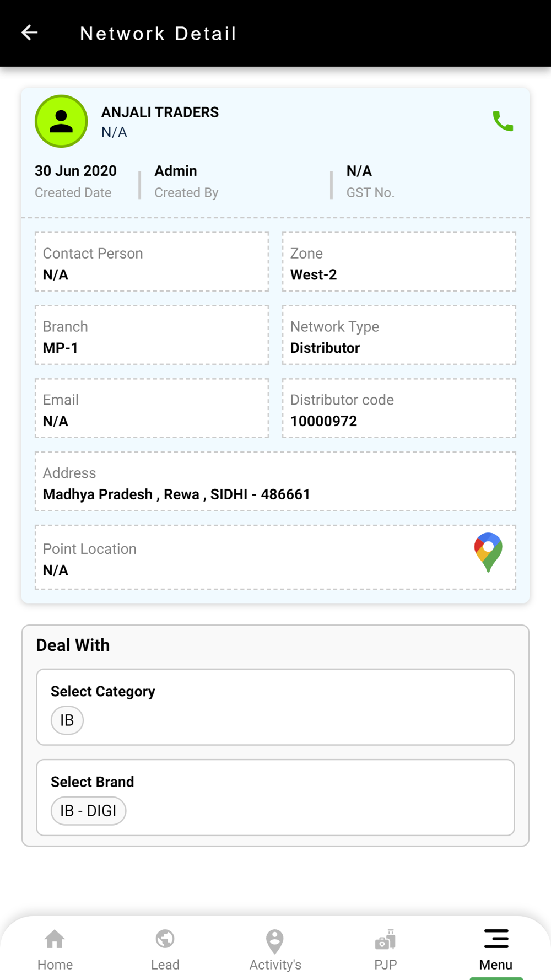Select the Menu hamburger icon
Viewport: 551px width, 980px height.
point(496,939)
